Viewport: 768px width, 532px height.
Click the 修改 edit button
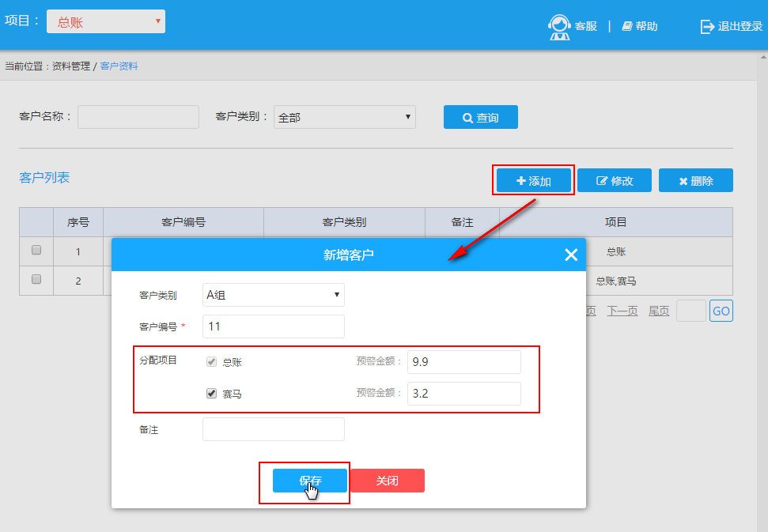tap(614, 180)
